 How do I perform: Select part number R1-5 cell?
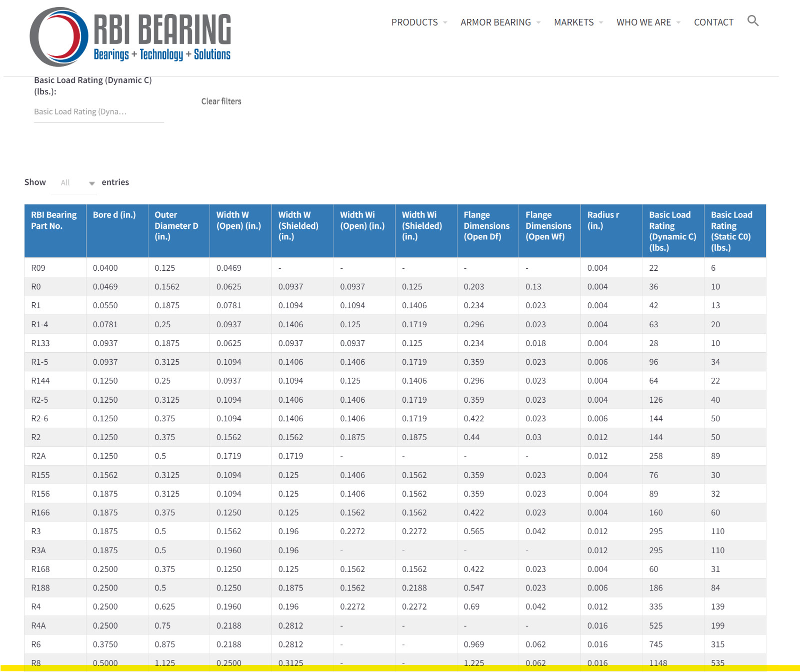pyautogui.click(x=55, y=362)
